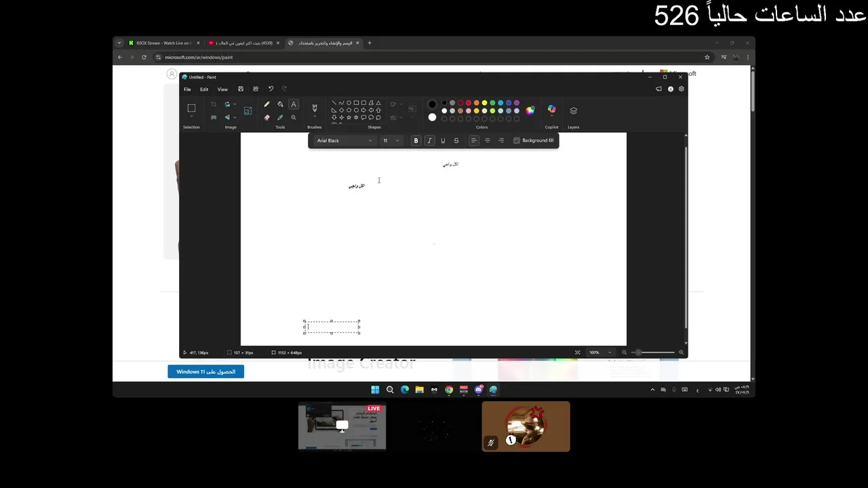Select the Magnifier tool
Screen dimensions: 868x488
pos(294,117)
